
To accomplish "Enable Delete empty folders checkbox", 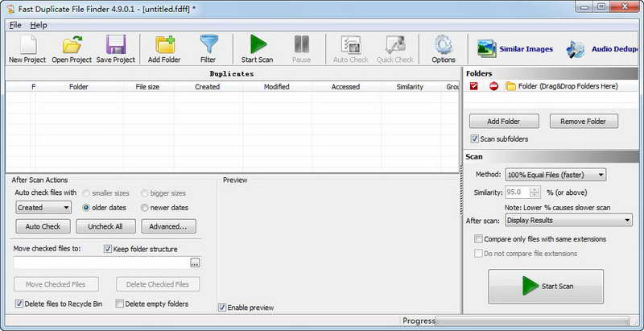I will tap(119, 304).
